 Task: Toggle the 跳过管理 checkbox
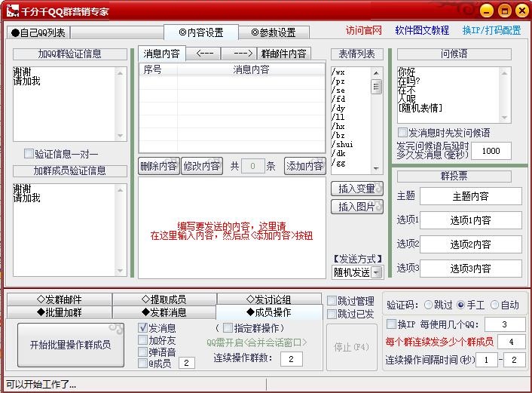332,301
